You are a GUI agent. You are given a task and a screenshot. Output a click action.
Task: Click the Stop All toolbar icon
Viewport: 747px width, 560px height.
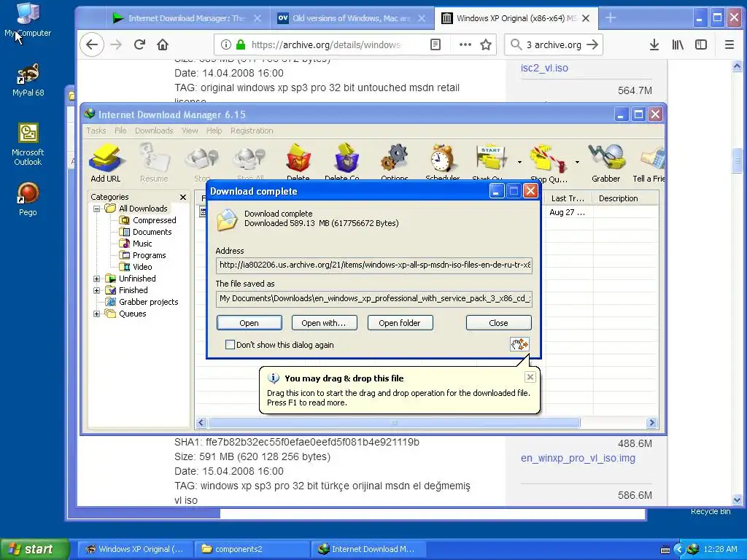coord(250,163)
